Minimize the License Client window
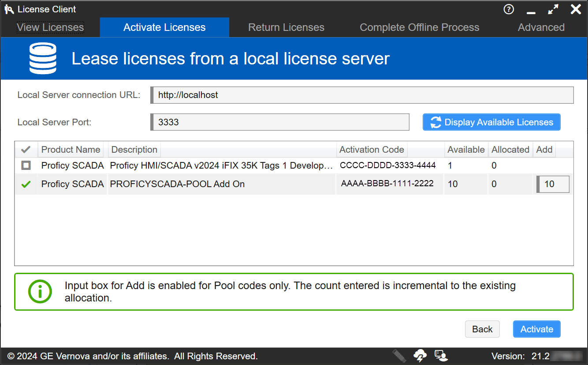The height and width of the screenshot is (365, 588). pyautogui.click(x=531, y=12)
